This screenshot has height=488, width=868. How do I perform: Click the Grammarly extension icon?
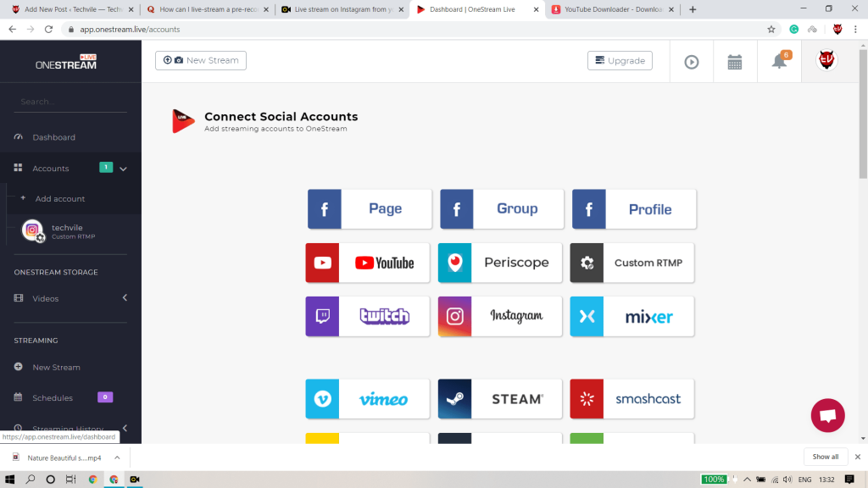pos(793,30)
